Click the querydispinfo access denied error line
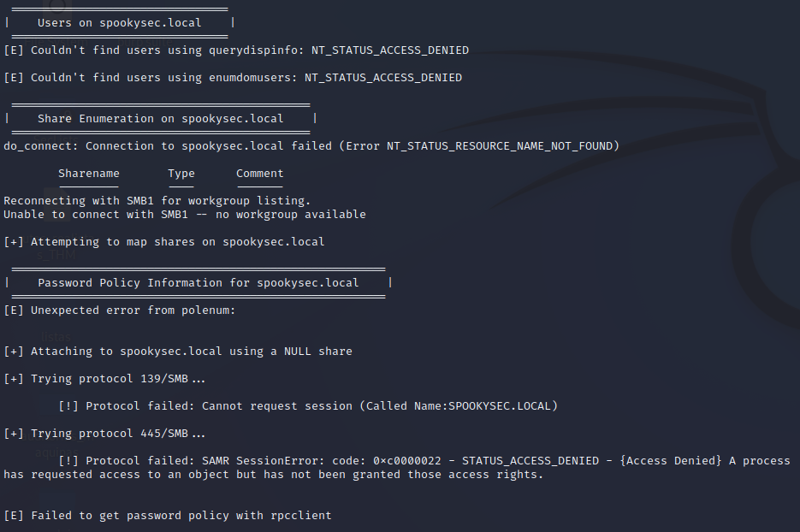The height and width of the screenshot is (532, 800). (x=236, y=50)
